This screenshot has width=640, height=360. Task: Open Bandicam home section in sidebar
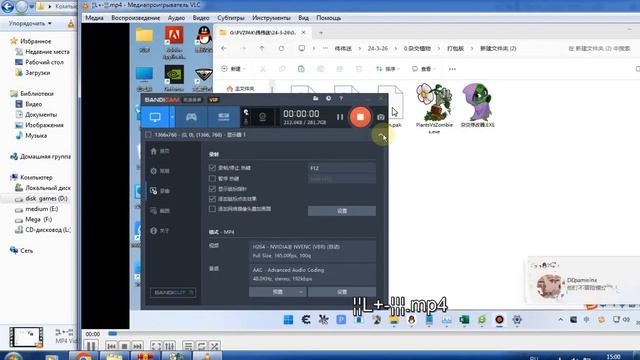(x=160, y=151)
